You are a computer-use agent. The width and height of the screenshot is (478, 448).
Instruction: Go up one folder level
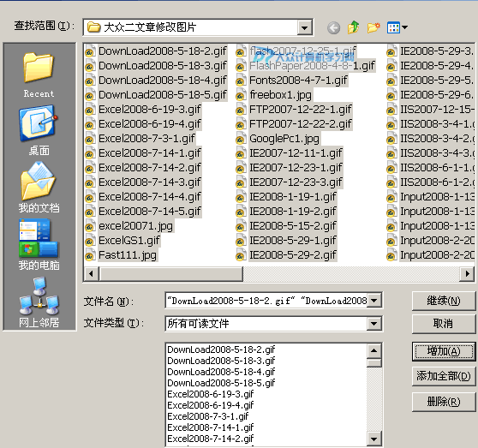[x=354, y=27]
